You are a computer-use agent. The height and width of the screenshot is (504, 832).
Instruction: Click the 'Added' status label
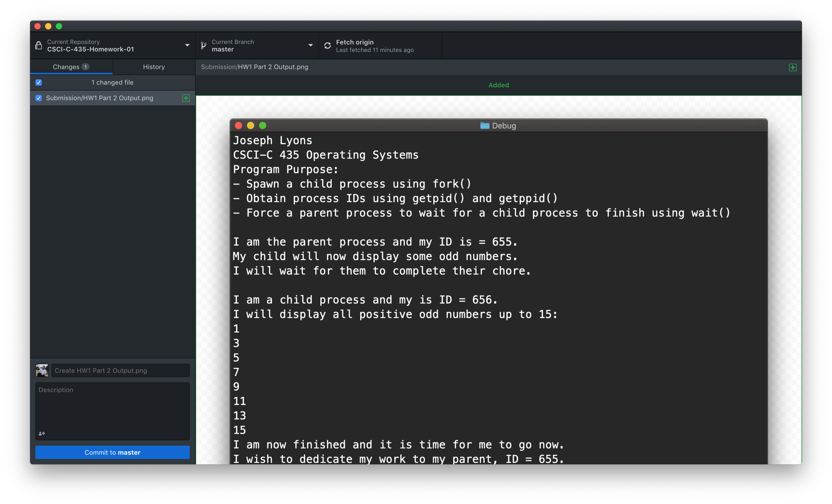pyautogui.click(x=499, y=85)
